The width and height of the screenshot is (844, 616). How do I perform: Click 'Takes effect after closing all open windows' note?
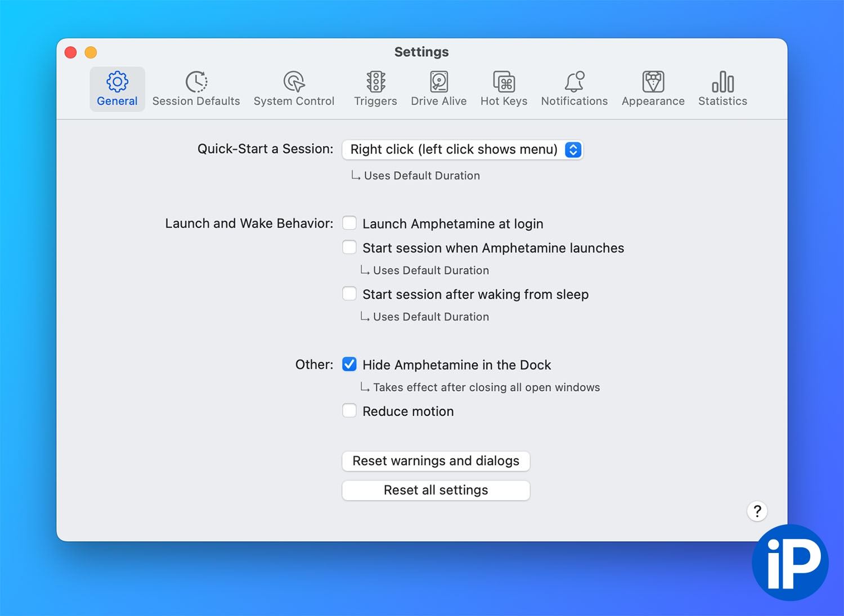[x=487, y=387]
